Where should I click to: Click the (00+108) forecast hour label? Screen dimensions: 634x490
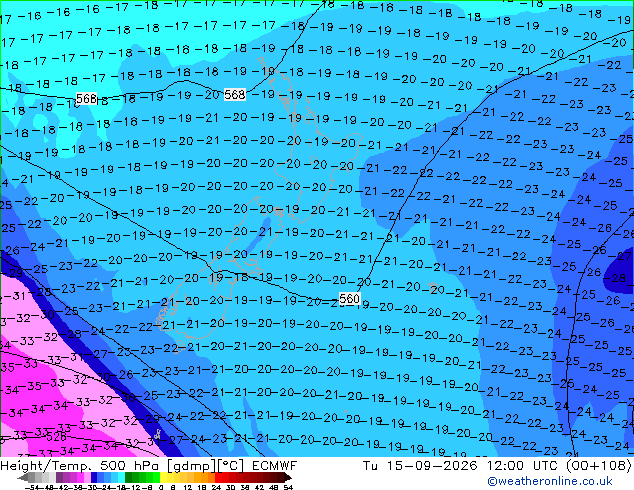(598, 466)
